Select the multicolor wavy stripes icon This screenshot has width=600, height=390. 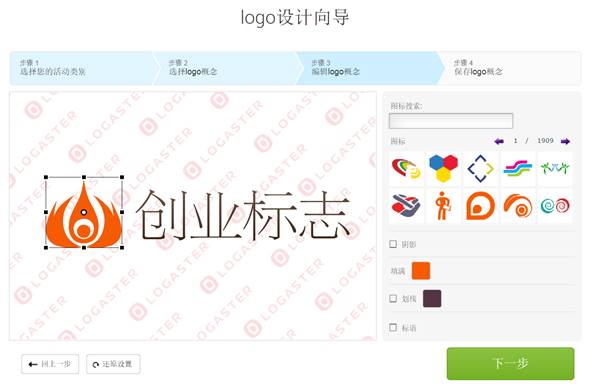pos(518,169)
